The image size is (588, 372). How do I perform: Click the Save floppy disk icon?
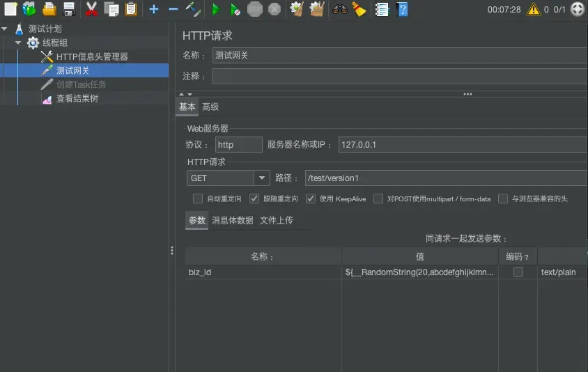tap(69, 9)
